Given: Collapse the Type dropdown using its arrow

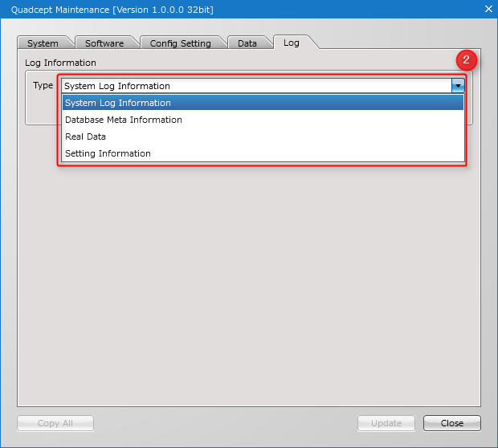Looking at the screenshot, I should [458, 86].
